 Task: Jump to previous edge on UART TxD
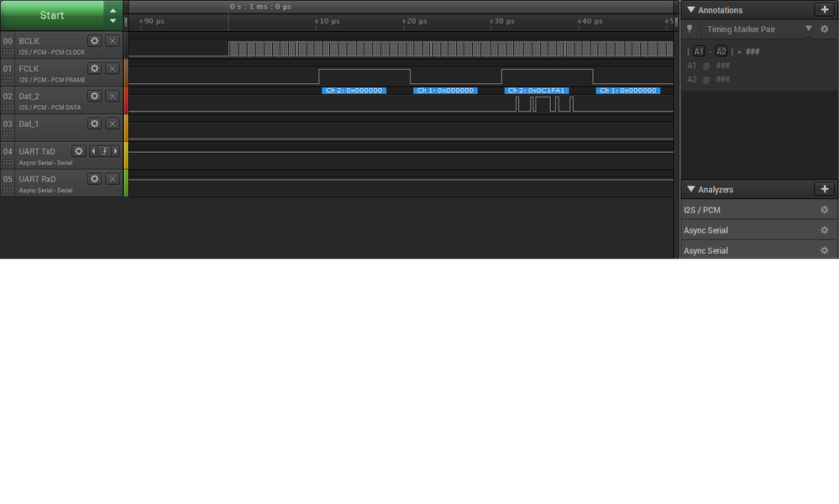pyautogui.click(x=93, y=151)
